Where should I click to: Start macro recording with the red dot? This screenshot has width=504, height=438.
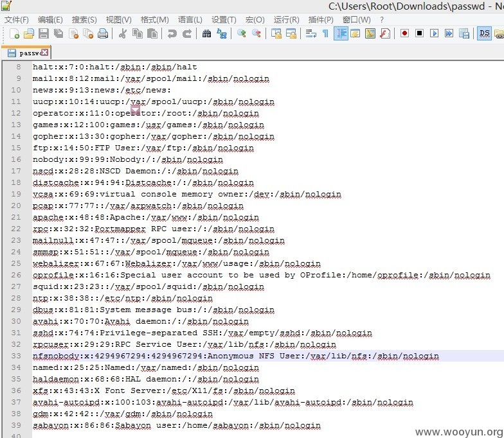(x=405, y=33)
